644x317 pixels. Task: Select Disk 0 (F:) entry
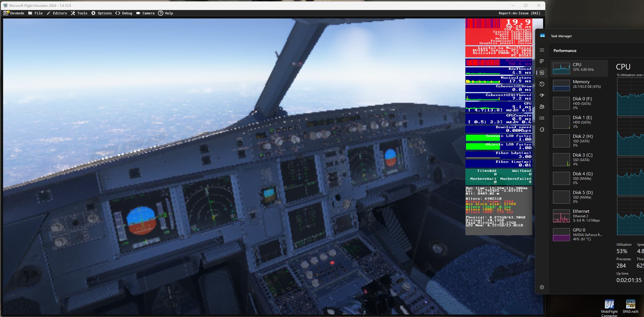[x=579, y=103]
